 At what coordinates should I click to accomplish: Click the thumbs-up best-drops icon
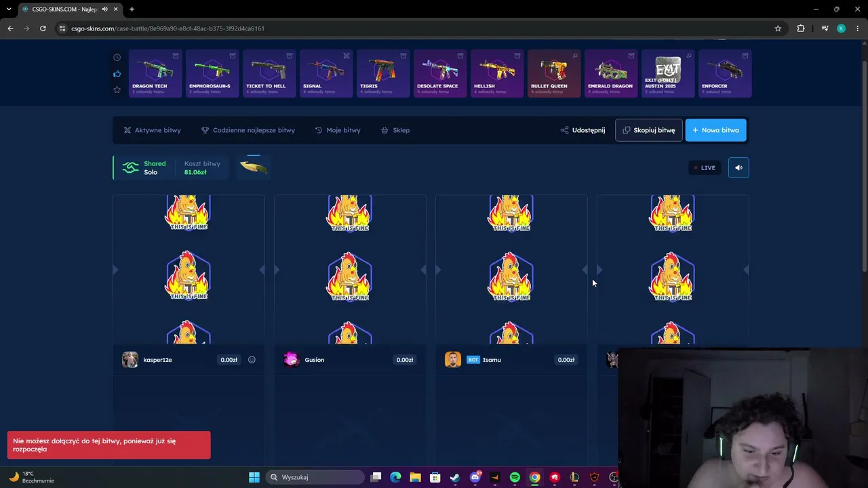point(117,74)
